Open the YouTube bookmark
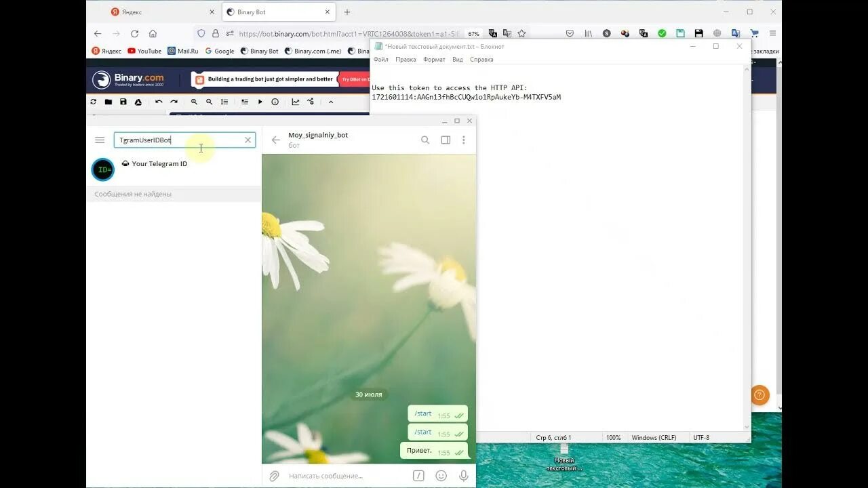The height and width of the screenshot is (488, 868). 144,51
